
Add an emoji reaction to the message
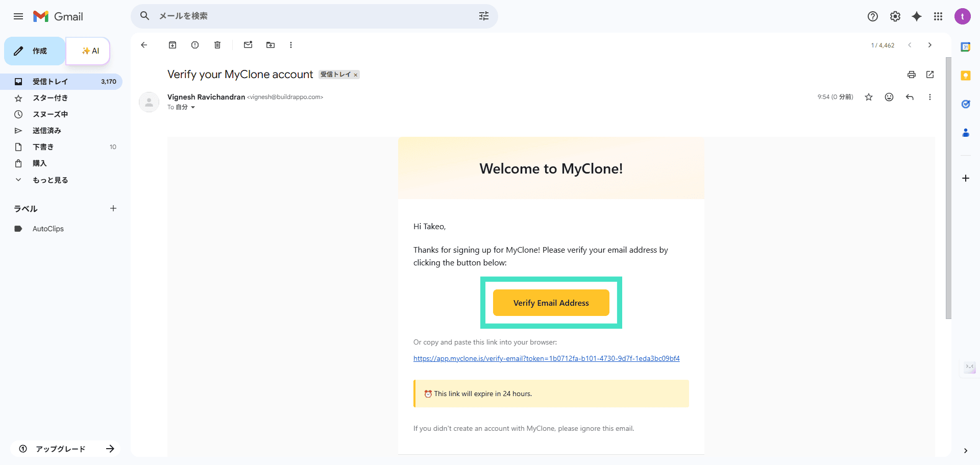point(889,97)
